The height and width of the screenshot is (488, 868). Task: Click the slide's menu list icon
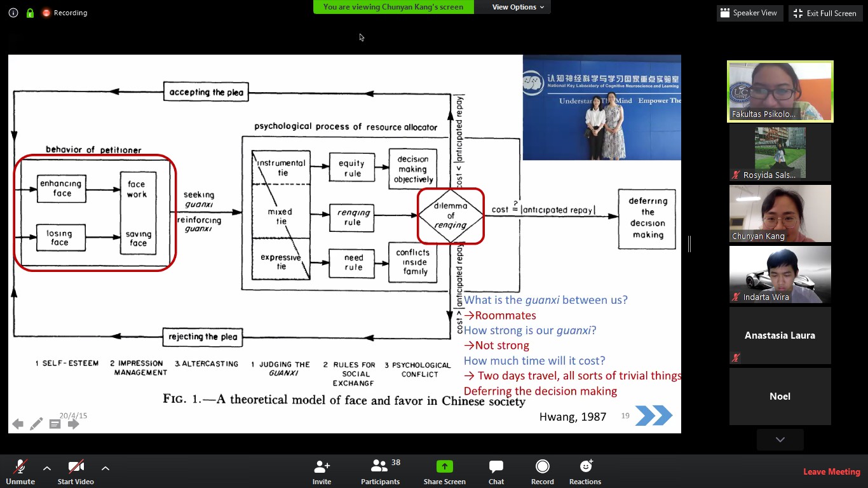[x=55, y=424]
